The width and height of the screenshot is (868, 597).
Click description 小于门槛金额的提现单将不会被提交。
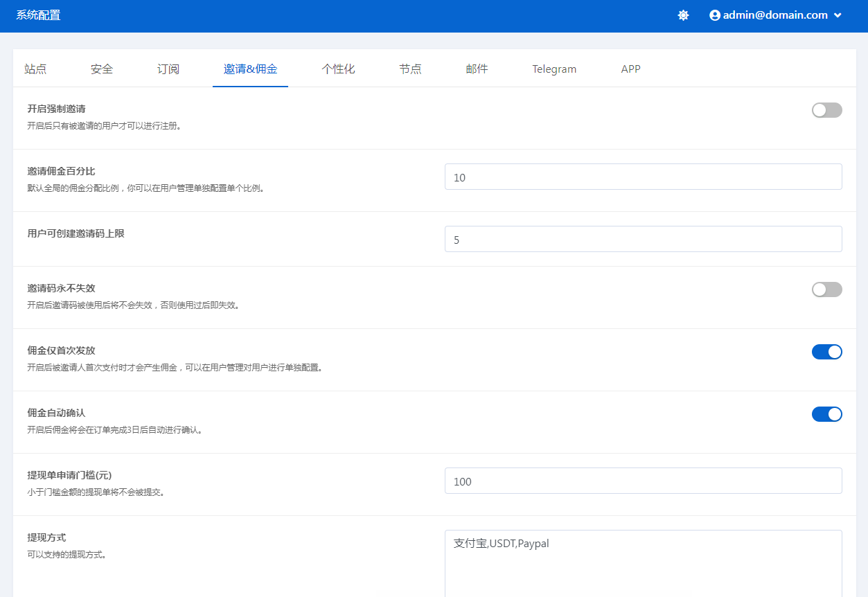click(96, 492)
